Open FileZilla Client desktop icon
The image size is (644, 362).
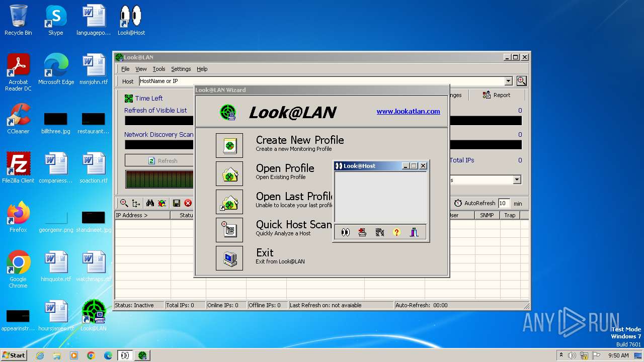(x=18, y=168)
